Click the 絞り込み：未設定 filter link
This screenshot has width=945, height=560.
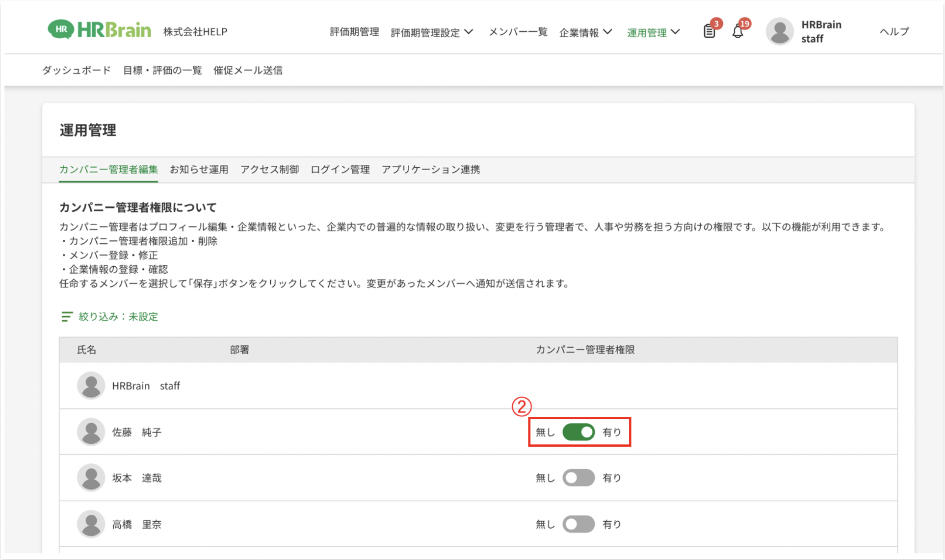(118, 317)
